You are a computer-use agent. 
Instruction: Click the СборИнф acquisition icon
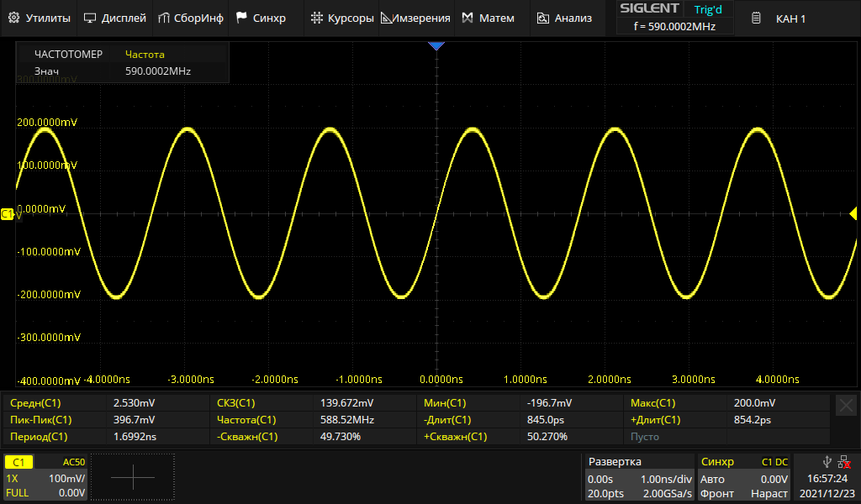[165, 18]
